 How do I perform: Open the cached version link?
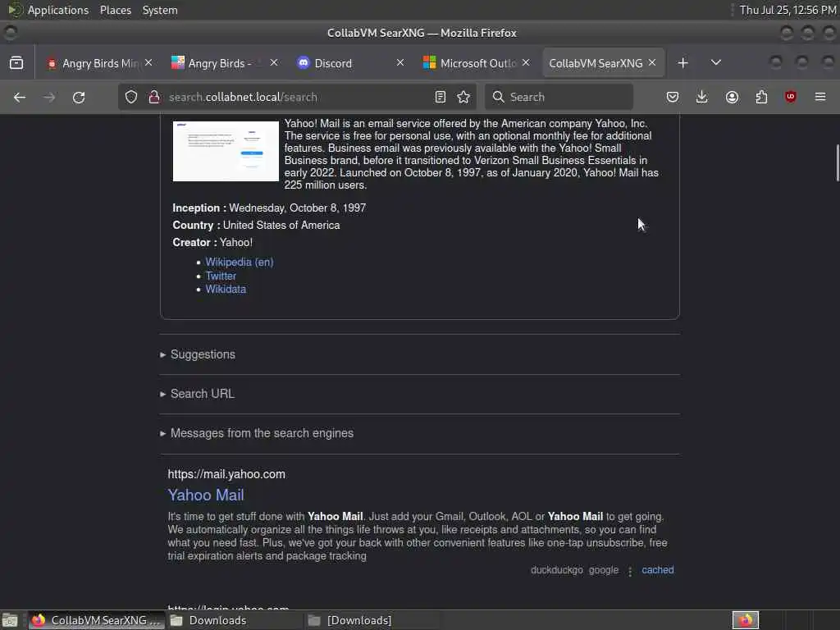[x=658, y=570]
